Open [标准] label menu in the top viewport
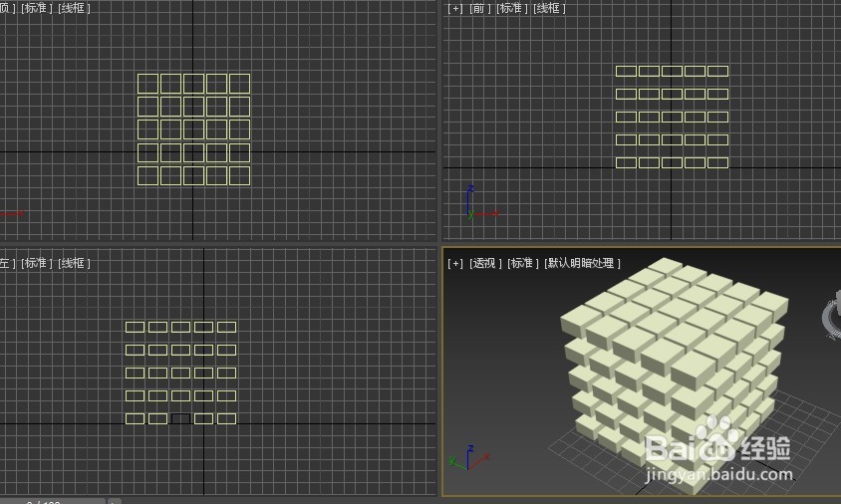This screenshot has height=504, width=841. click(36, 9)
